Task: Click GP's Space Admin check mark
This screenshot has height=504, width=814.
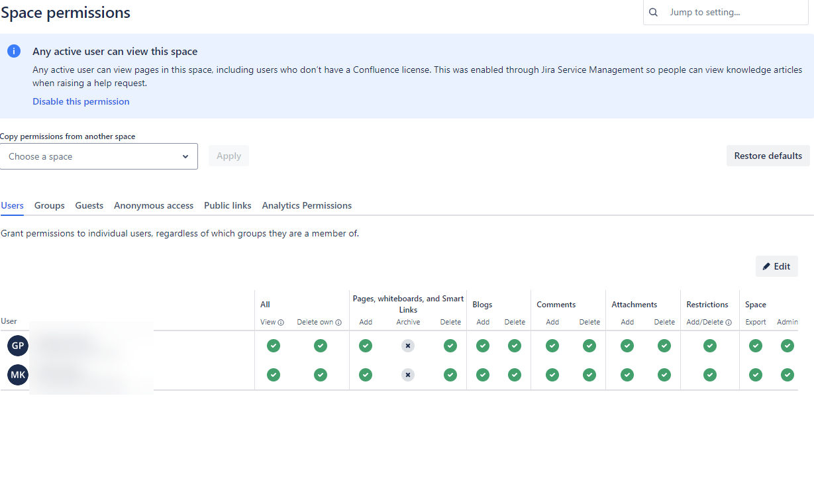Action: 788,346
